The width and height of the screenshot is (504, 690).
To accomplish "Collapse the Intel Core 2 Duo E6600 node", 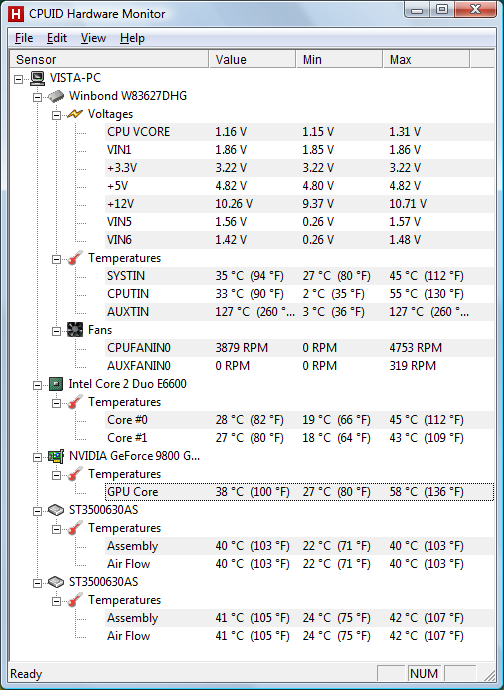I will (37, 385).
